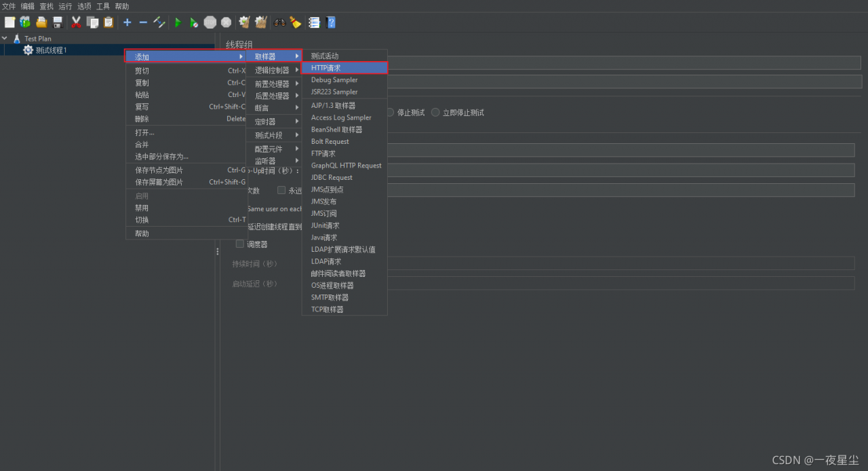This screenshot has height=471, width=868.
Task: Open the 工具 menu
Action: 103,6
